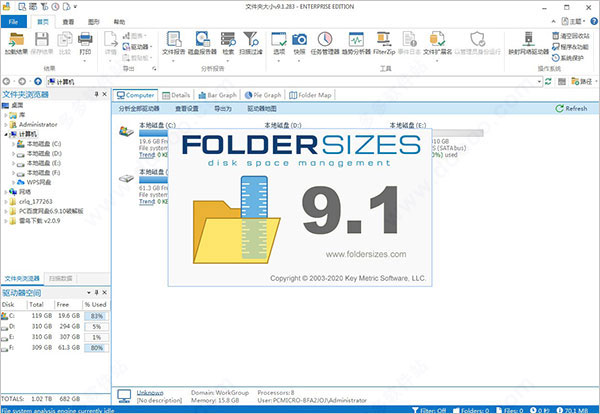Screen dimensions: 600x414
Task: Click 程序&功能 item in ribbon
Action: [570, 47]
